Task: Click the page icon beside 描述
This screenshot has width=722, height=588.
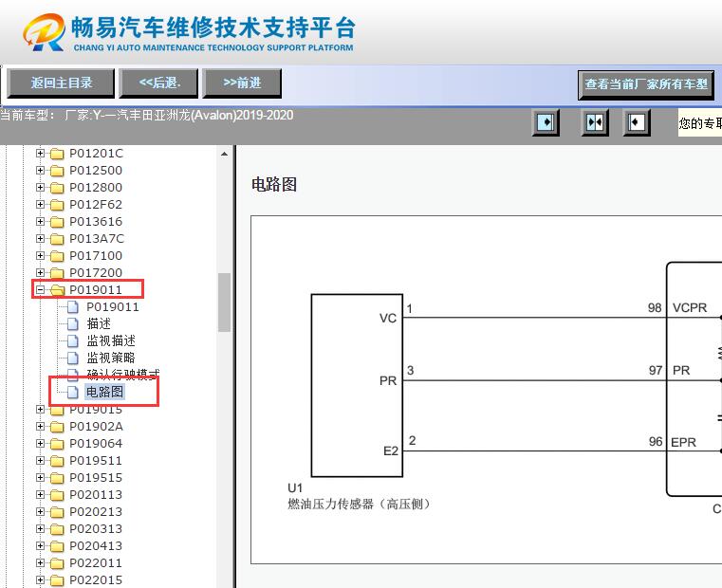Action: (73, 323)
